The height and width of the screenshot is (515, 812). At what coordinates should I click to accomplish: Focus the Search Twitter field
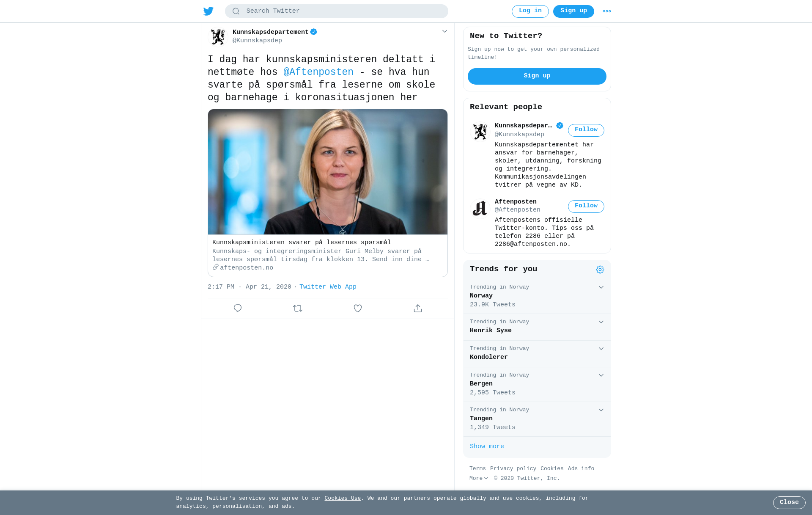pos(337,11)
